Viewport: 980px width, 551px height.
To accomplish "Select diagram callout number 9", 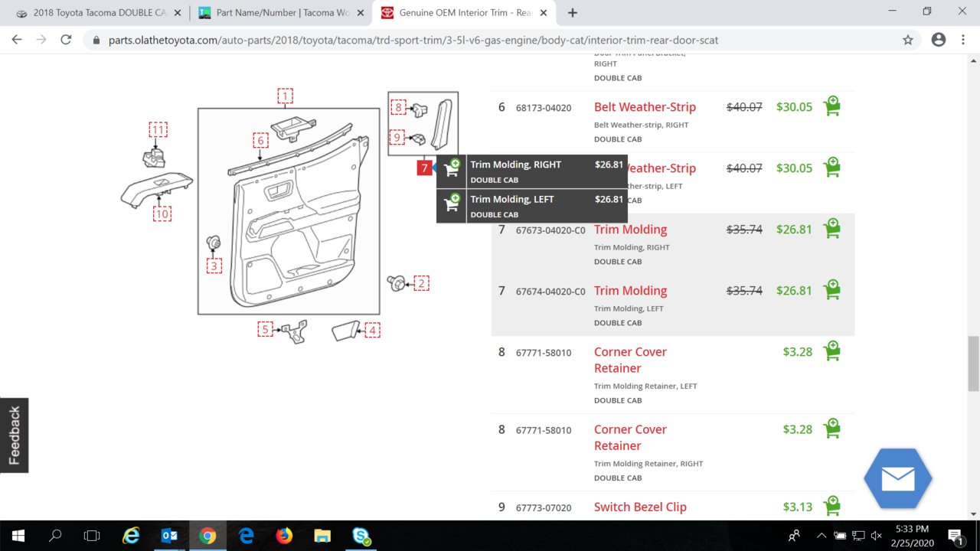I will point(397,137).
